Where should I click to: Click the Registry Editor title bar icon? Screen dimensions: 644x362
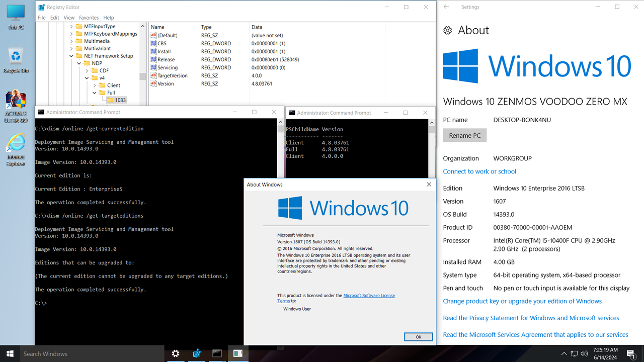pos(42,7)
